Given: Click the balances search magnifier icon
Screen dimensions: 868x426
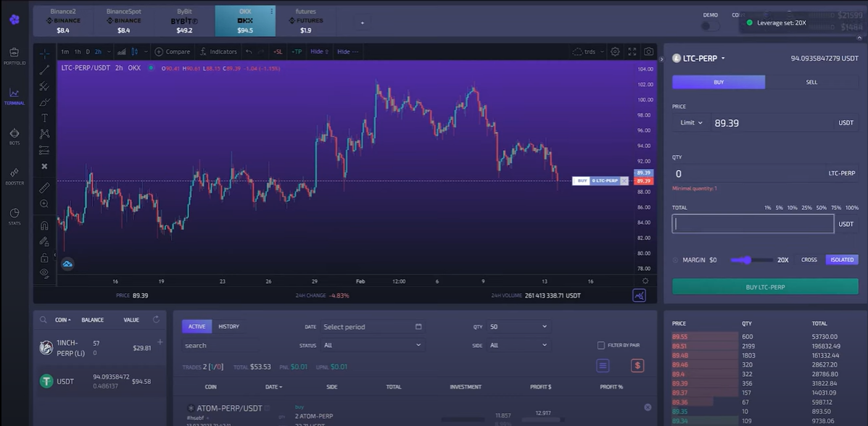Looking at the screenshot, I should (44, 319).
